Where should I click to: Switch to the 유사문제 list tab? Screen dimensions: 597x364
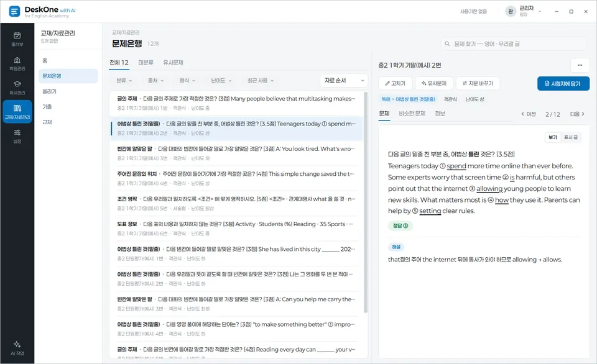pyautogui.click(x=174, y=63)
